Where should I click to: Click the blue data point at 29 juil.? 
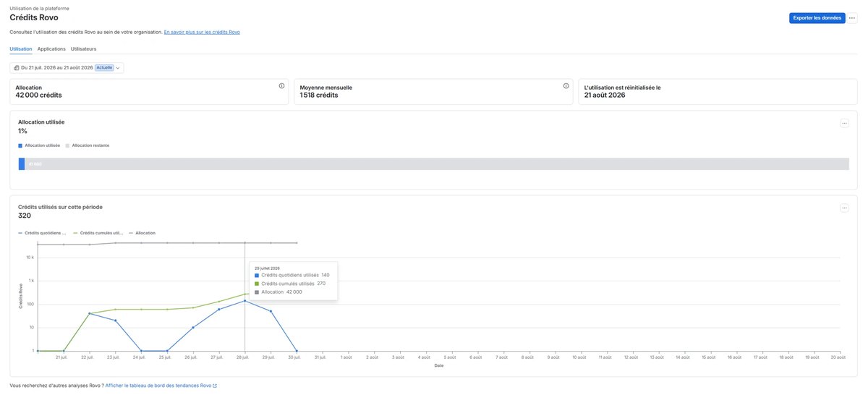click(271, 311)
